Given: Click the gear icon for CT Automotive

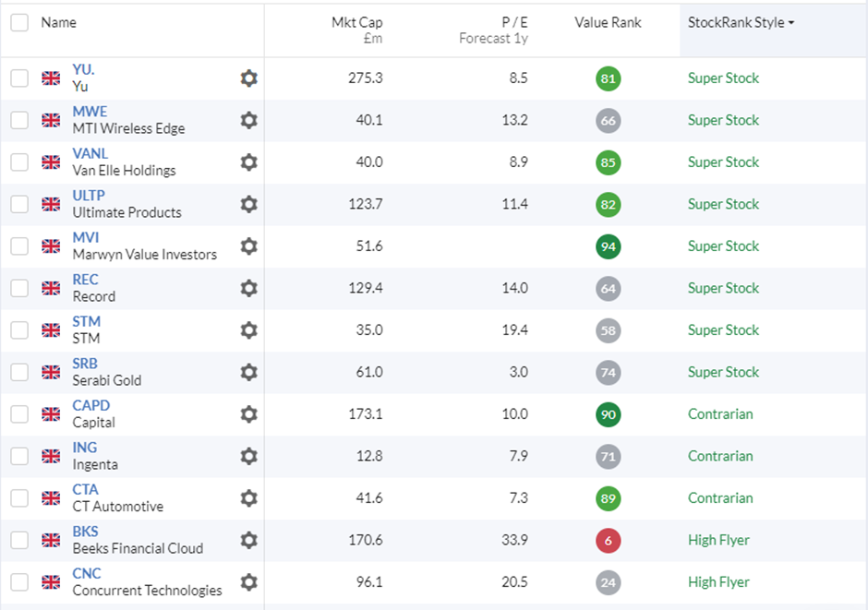Looking at the screenshot, I should 248,498.
